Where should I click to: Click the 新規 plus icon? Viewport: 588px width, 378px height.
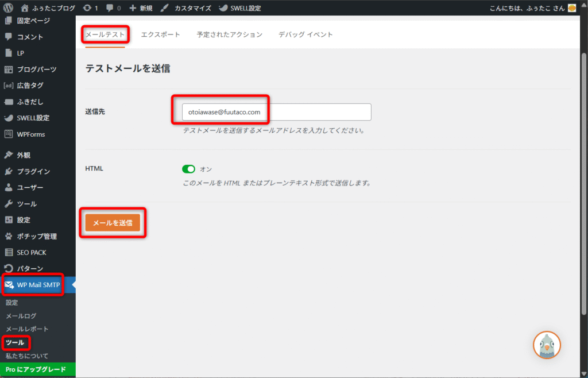coord(133,9)
